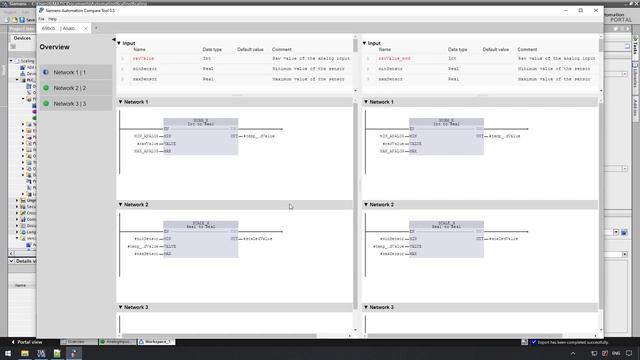This screenshot has width=640, height=360.
Task: Open the Windows Start menu
Action: pyautogui.click(x=8, y=353)
